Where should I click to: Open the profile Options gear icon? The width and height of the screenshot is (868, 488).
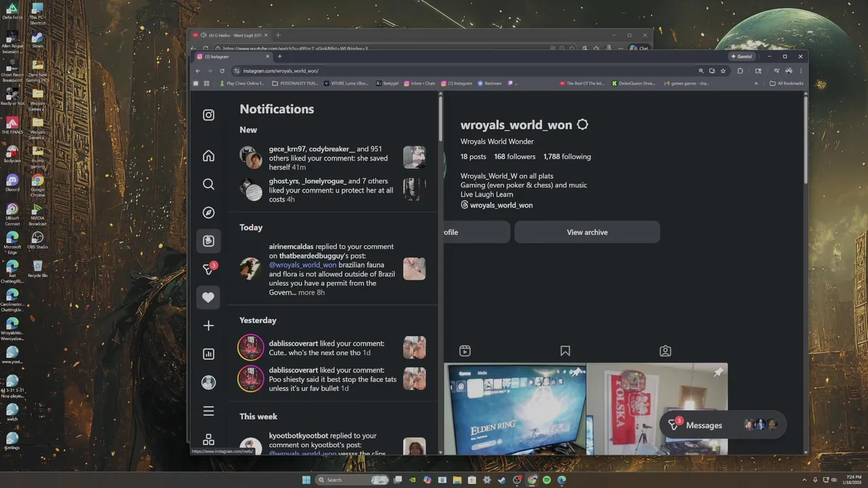tap(583, 125)
